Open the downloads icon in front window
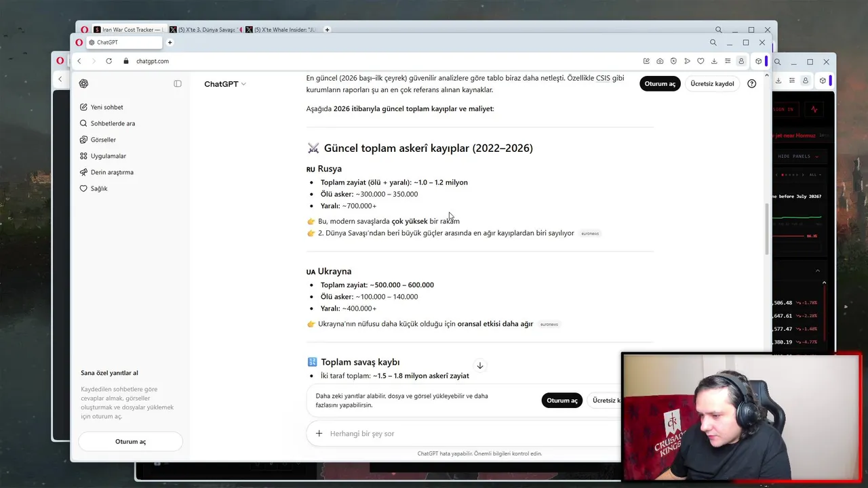Image resolution: width=868 pixels, height=488 pixels. 714,61
